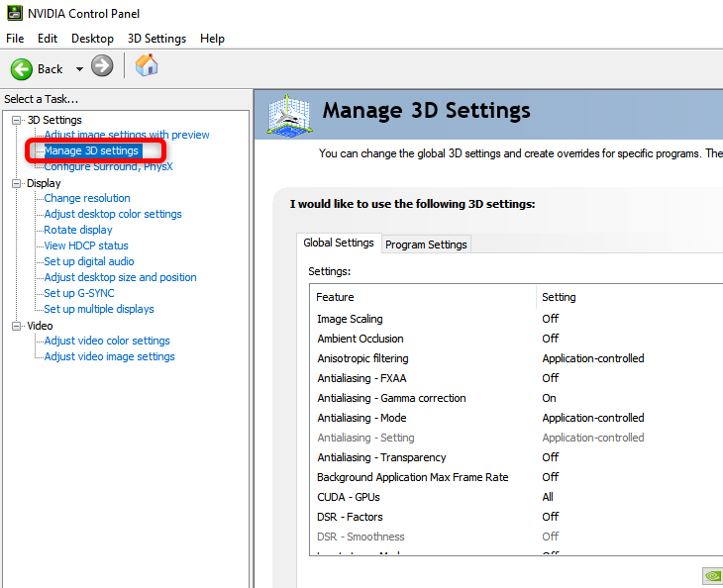Select the Global Settings tab

[x=339, y=243]
